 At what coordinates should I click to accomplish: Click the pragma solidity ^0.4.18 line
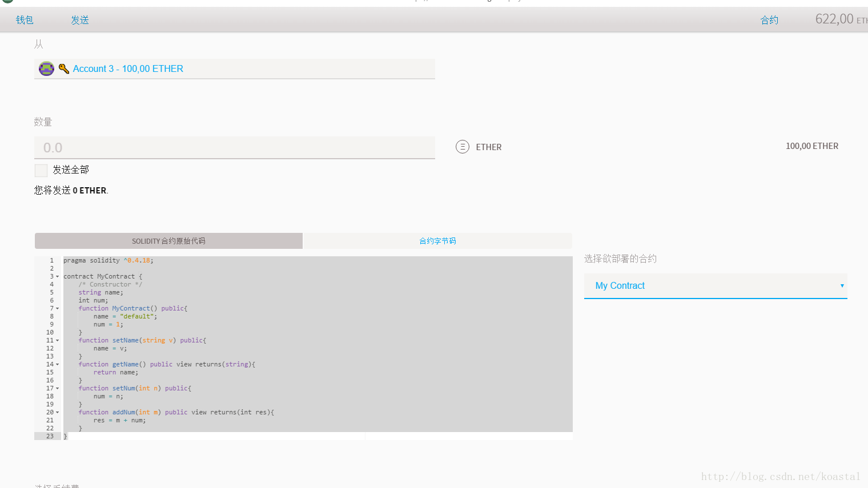[x=108, y=260]
